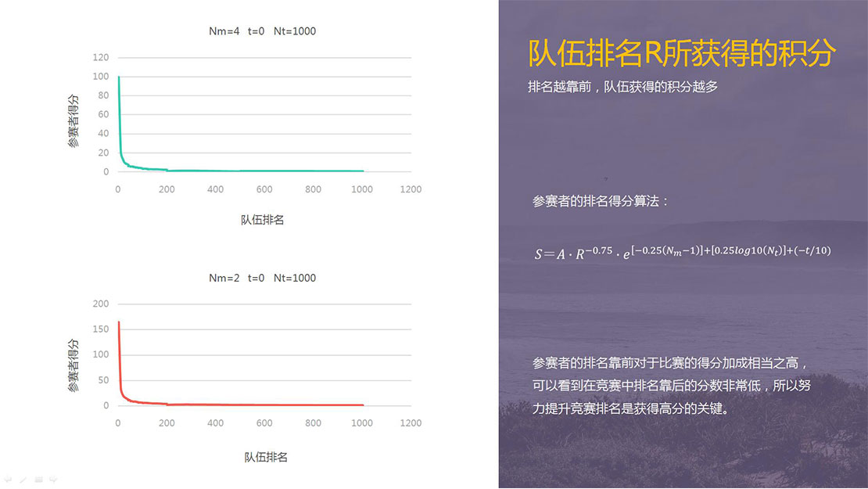This screenshot has height=489, width=868.
Task: Click top chart y-axis title 参赛者得分
Action: pos(73,121)
